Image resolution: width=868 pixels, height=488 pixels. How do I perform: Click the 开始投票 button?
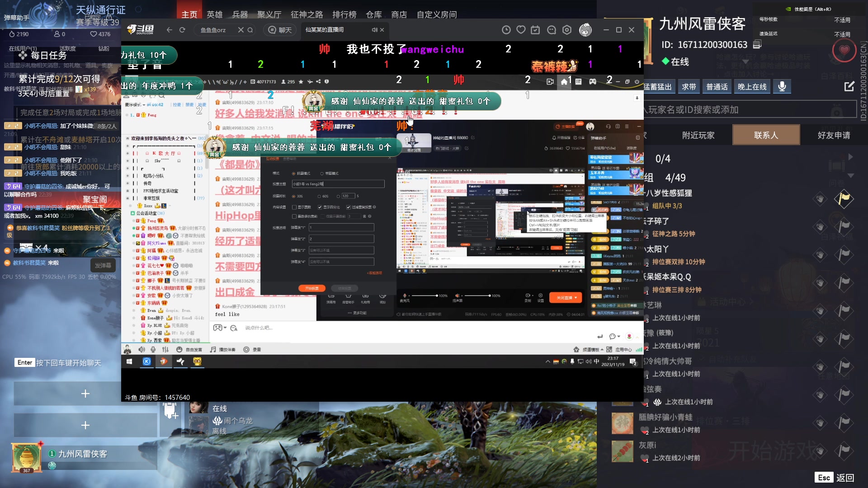[x=312, y=288]
